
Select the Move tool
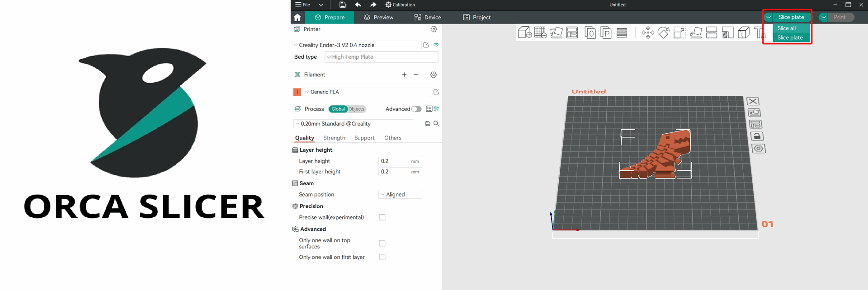tap(648, 33)
